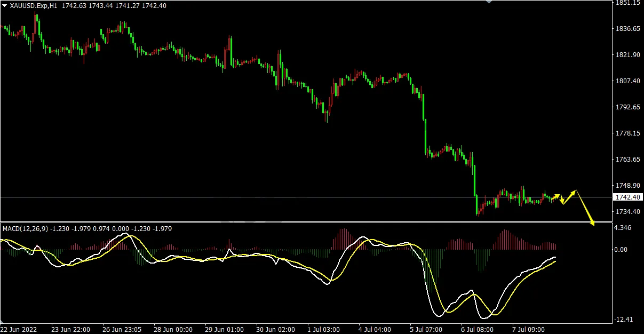
Task: Click the XAUUSD.Exp,H1 chart title text
Action: (34, 5)
